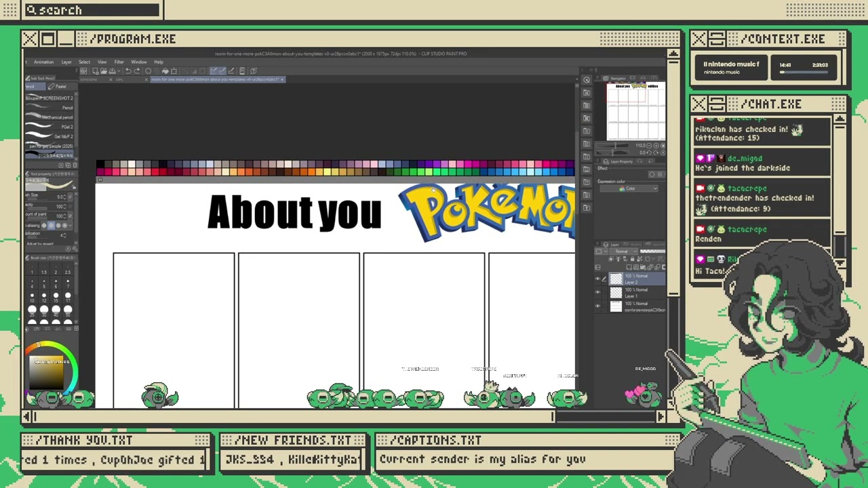This screenshot has height=488, width=868.
Task: Open the Window menu
Action: point(139,62)
